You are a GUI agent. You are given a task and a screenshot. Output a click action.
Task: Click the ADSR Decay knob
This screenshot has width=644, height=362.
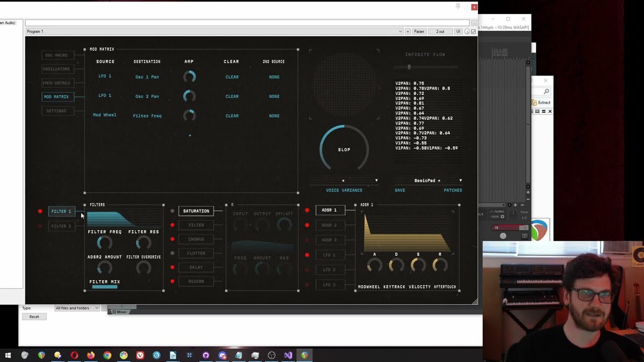pos(396,265)
